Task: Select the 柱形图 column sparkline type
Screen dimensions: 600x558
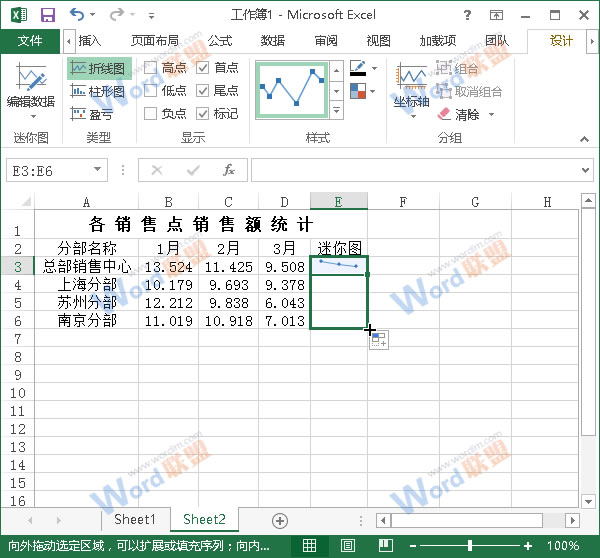Action: 98,91
